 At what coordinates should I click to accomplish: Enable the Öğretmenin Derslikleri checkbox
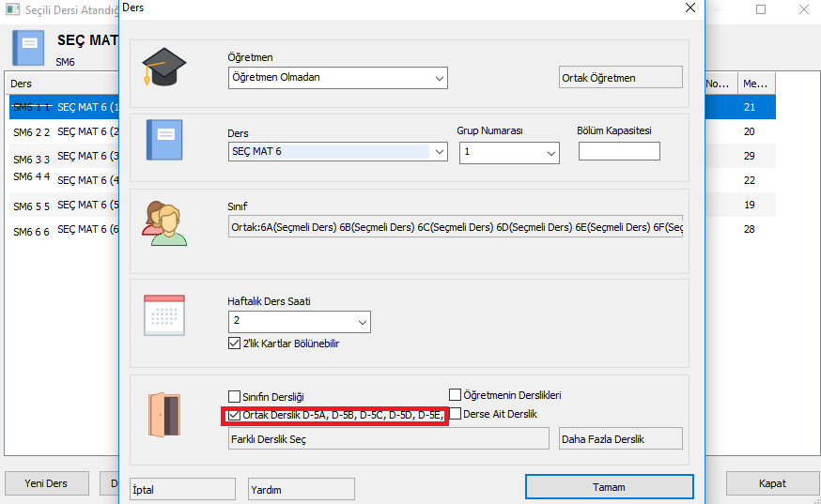click(x=455, y=394)
